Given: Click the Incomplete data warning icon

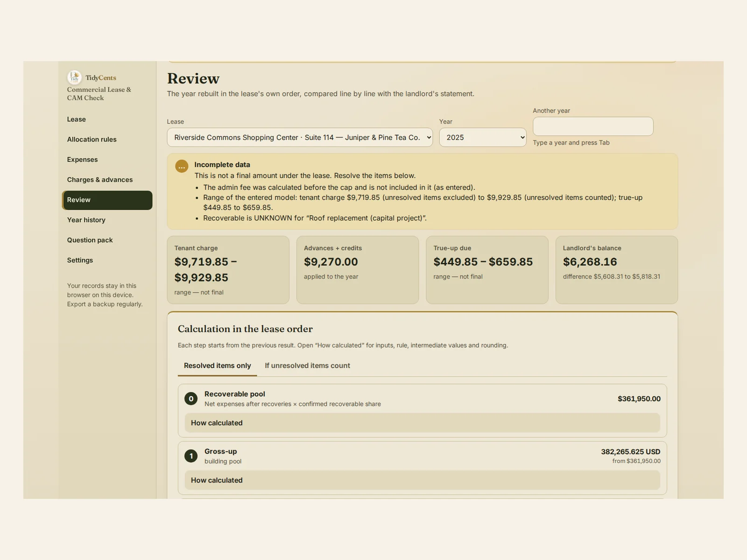Looking at the screenshot, I should tap(182, 166).
